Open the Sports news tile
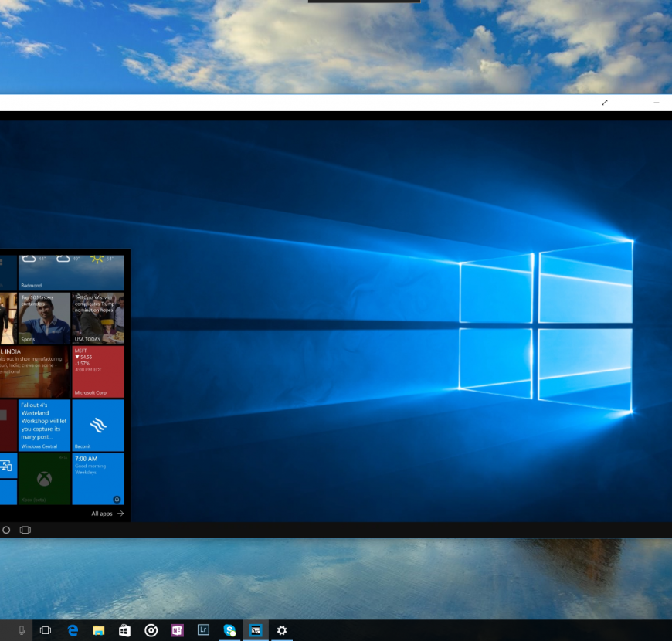This screenshot has width=672, height=641. (x=44, y=318)
